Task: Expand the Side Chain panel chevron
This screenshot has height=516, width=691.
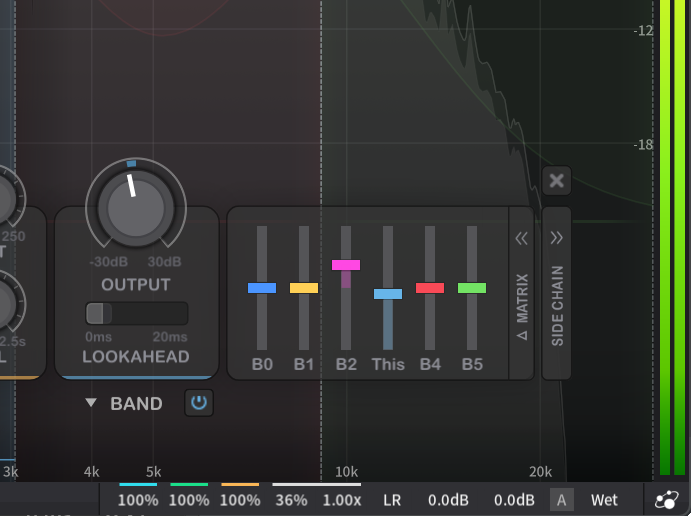Action: click(557, 238)
